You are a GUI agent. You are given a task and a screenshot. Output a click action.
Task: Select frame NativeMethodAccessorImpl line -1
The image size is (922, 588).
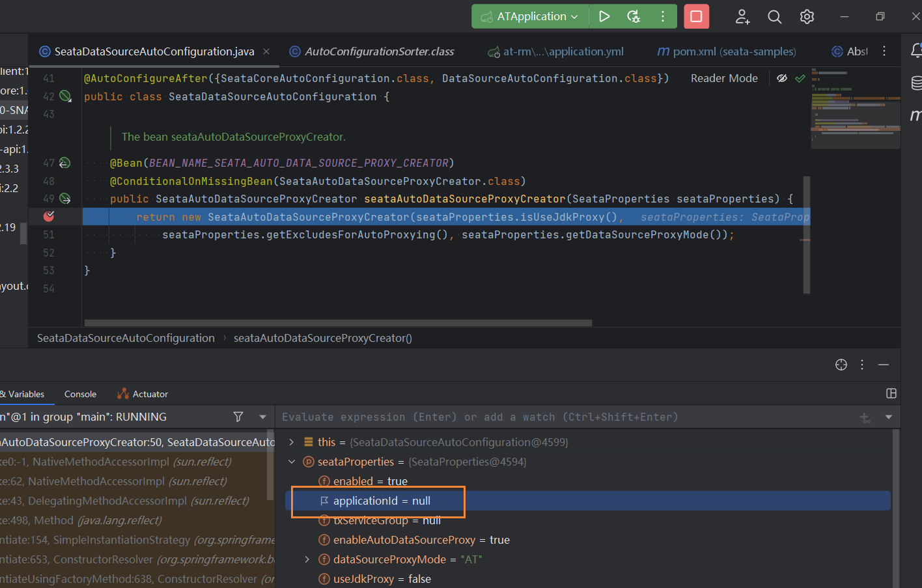[x=137, y=462]
